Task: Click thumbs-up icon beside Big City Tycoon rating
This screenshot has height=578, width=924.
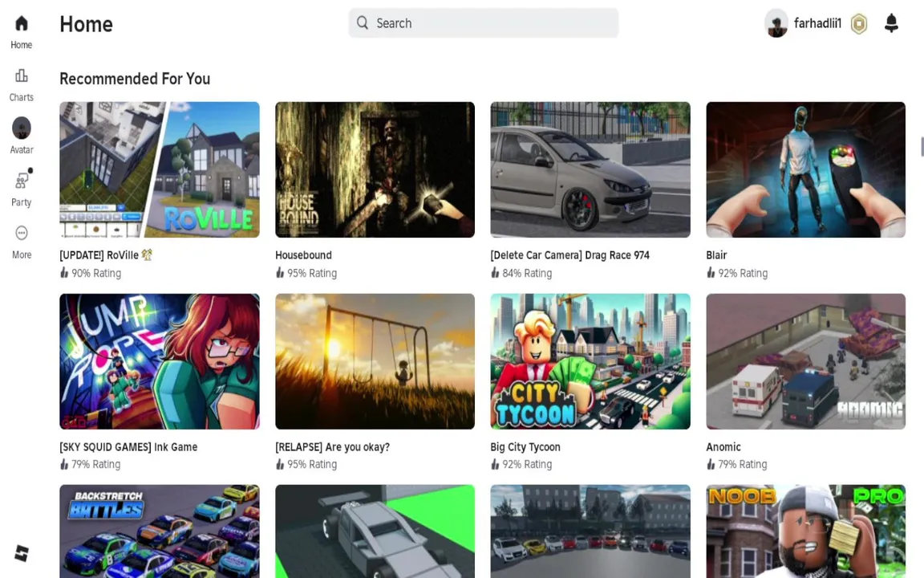Action: tap(495, 464)
